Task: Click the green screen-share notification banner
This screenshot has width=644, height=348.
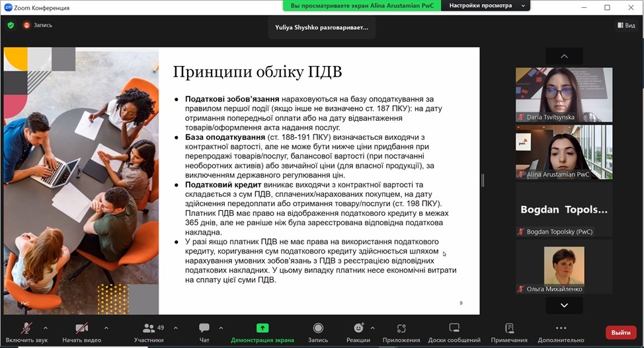Action: click(362, 6)
